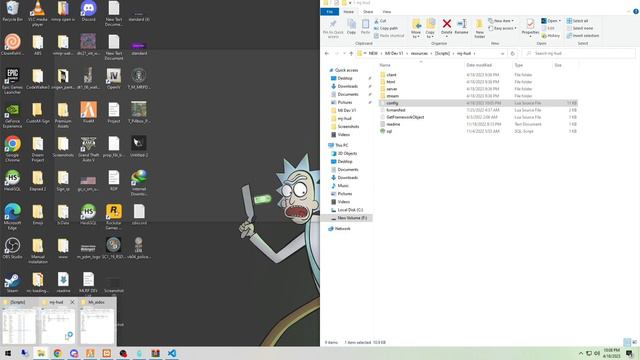Click the Refresh button beside the address bar
The image size is (640, 360).
(x=513, y=53)
